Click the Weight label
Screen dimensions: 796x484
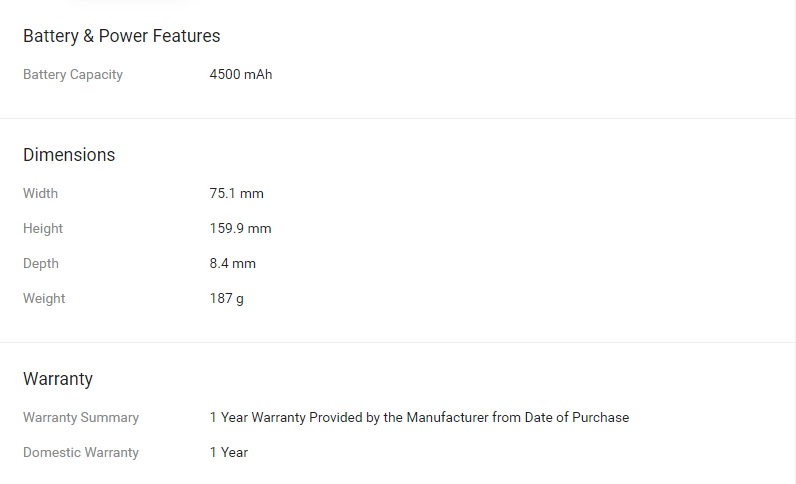[44, 298]
